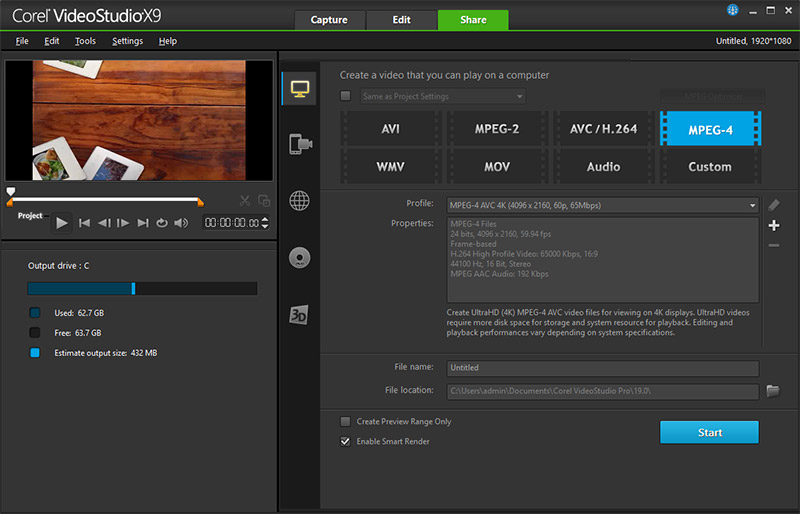
Task: Step back one frame
Action: pos(104,223)
